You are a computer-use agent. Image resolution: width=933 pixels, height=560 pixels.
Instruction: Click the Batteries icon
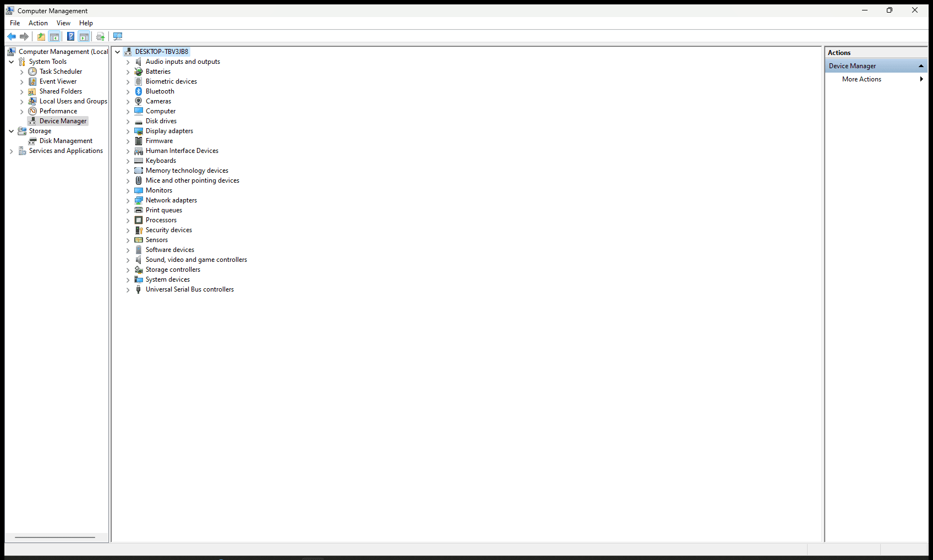(139, 72)
